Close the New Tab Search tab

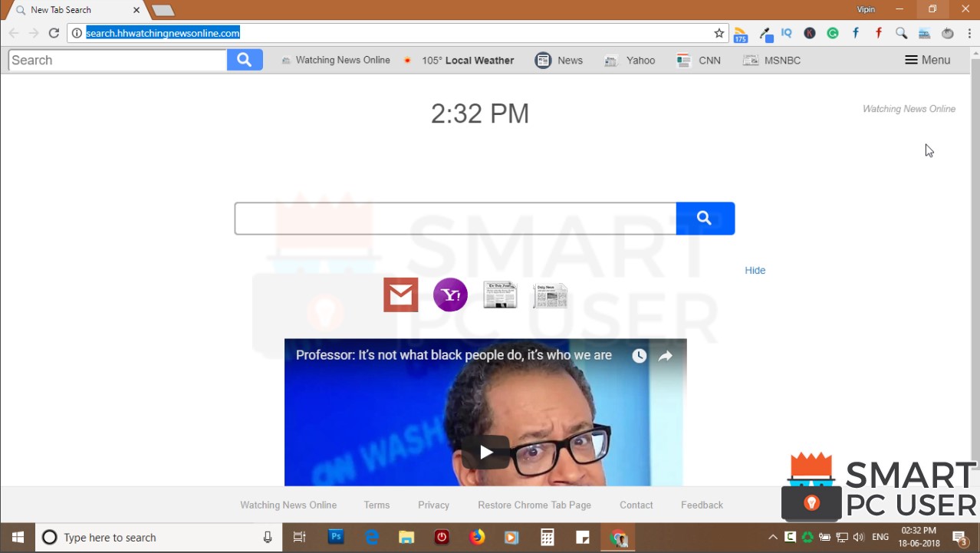(136, 10)
